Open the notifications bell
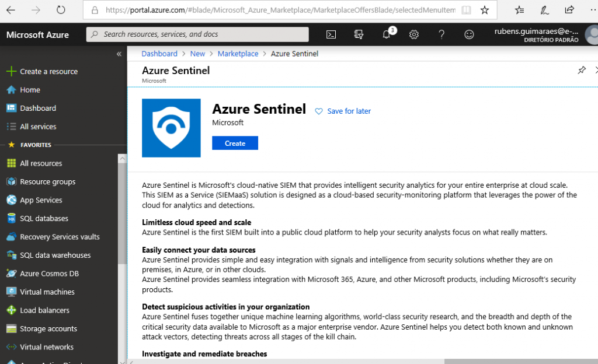Image resolution: width=598 pixels, height=364 pixels. 387,34
